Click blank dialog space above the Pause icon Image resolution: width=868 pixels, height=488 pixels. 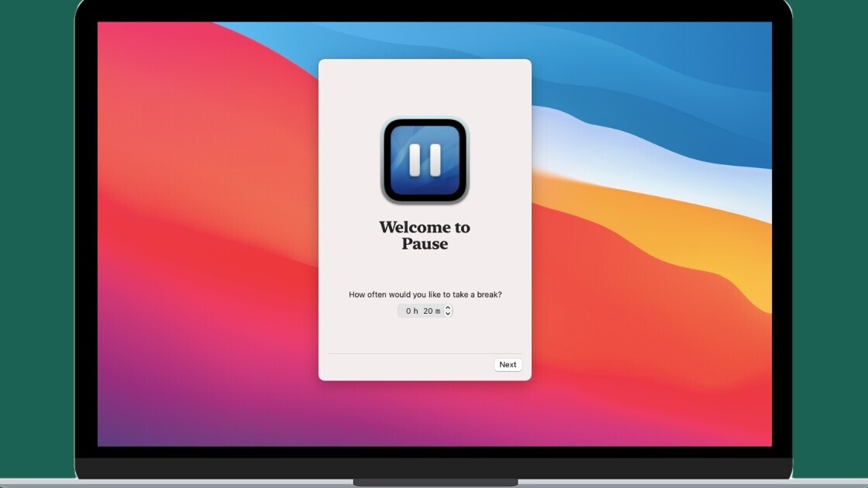click(425, 85)
